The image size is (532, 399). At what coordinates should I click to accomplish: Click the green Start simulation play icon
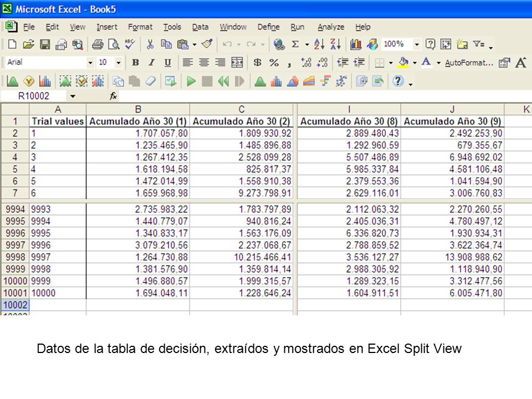point(191,81)
